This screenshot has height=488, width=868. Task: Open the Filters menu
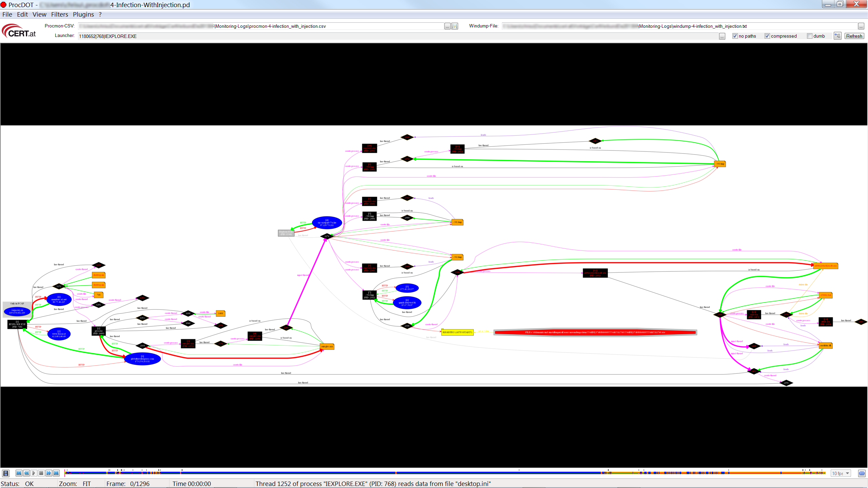60,14
